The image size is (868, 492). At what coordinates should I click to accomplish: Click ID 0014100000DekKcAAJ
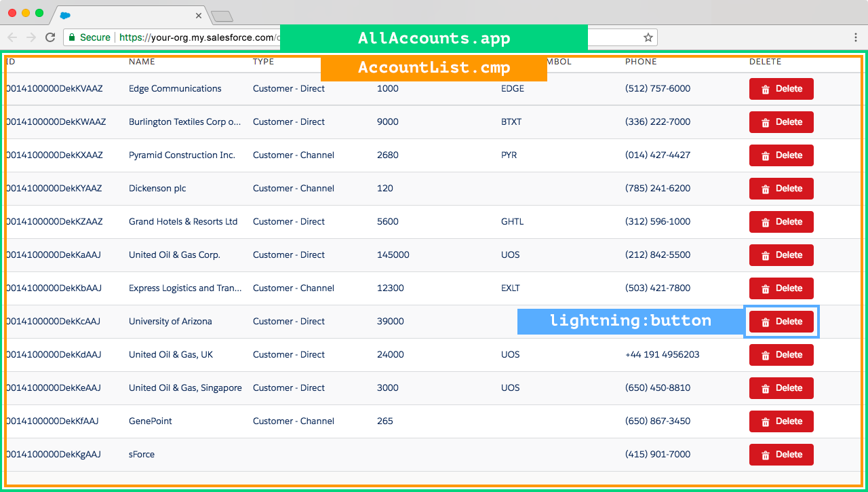[53, 322]
